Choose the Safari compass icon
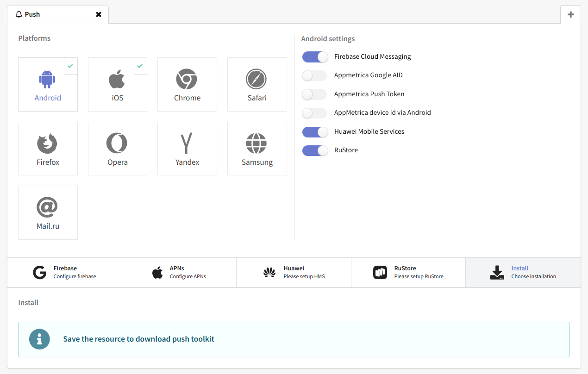 coord(256,79)
